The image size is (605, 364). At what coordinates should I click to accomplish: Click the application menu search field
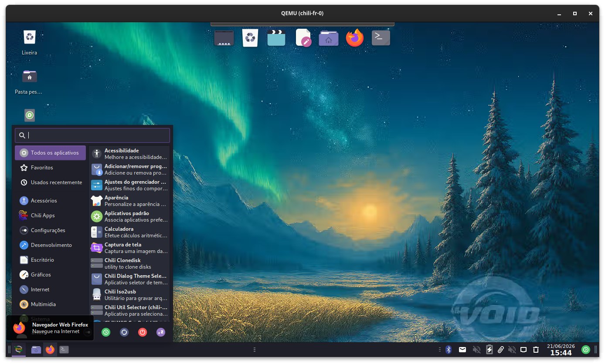(x=92, y=135)
